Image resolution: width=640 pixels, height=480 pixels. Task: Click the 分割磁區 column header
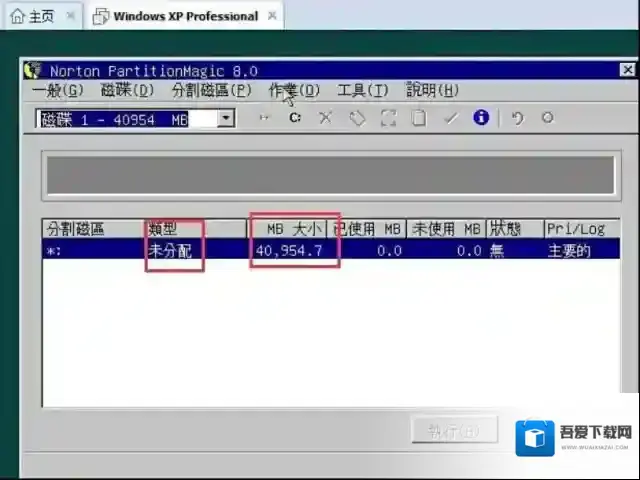(93, 229)
